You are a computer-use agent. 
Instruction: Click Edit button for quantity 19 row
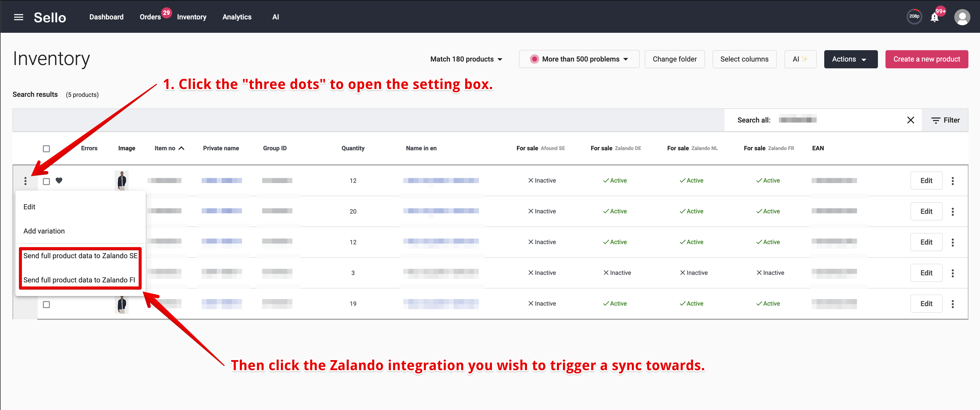(x=926, y=304)
